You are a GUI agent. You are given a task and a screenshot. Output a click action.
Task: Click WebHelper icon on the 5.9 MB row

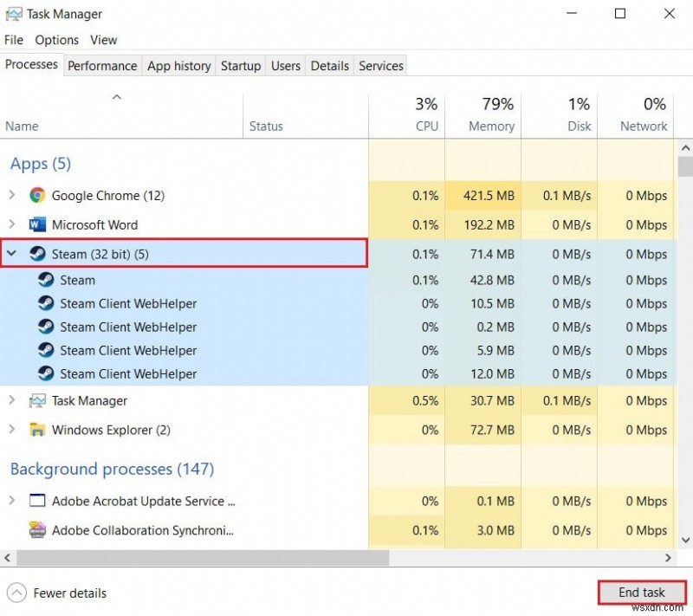(46, 350)
